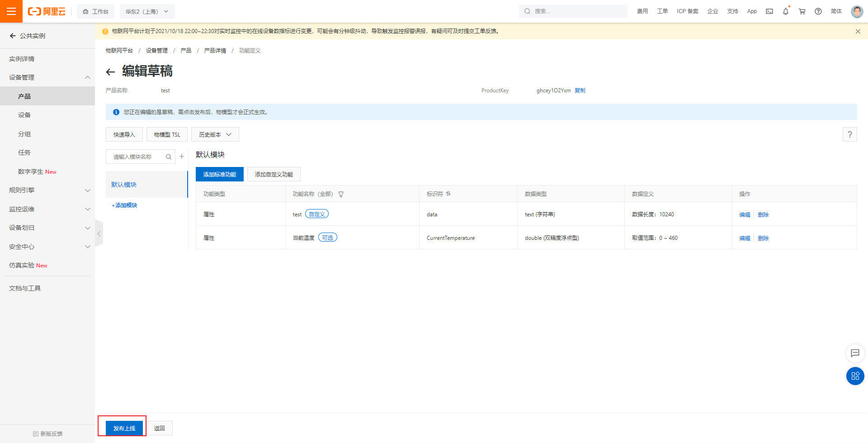The image size is (868, 443).
Task: Switch language via 简体
Action: [x=836, y=11]
